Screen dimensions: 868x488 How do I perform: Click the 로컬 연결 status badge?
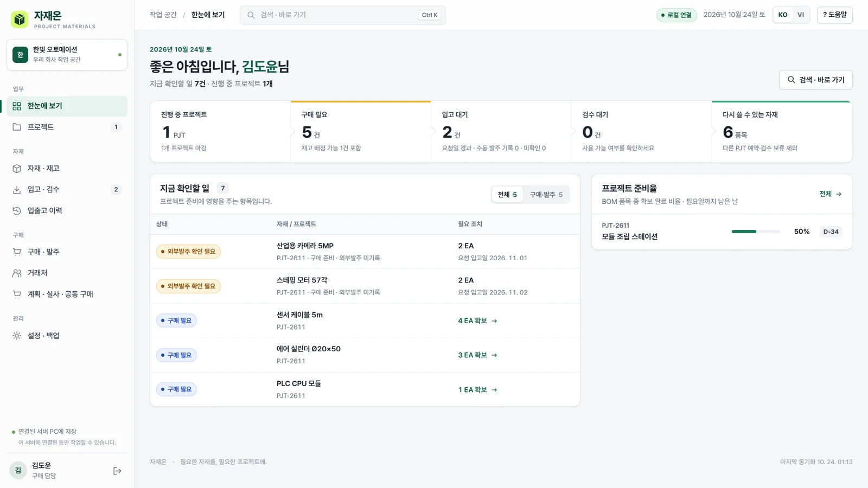pyautogui.click(x=676, y=15)
